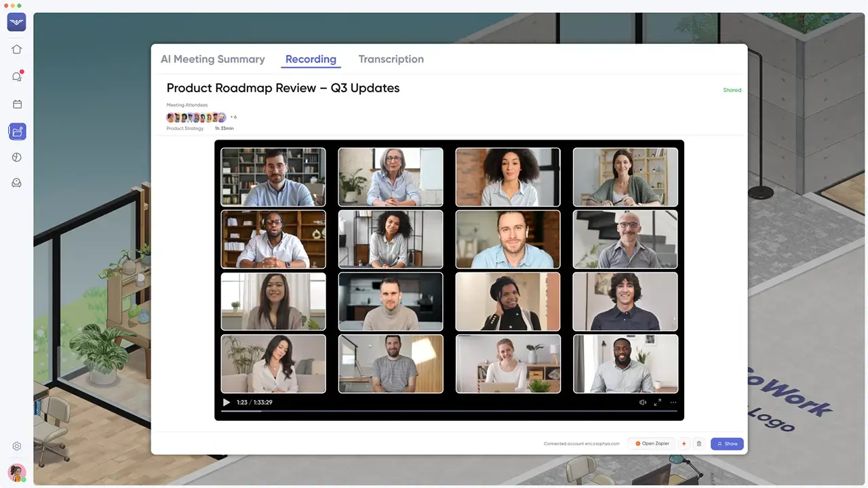Viewport: 868px width, 488px height.
Task: Click the 1:23 / 1:33:29 timestamp
Action: tap(254, 403)
